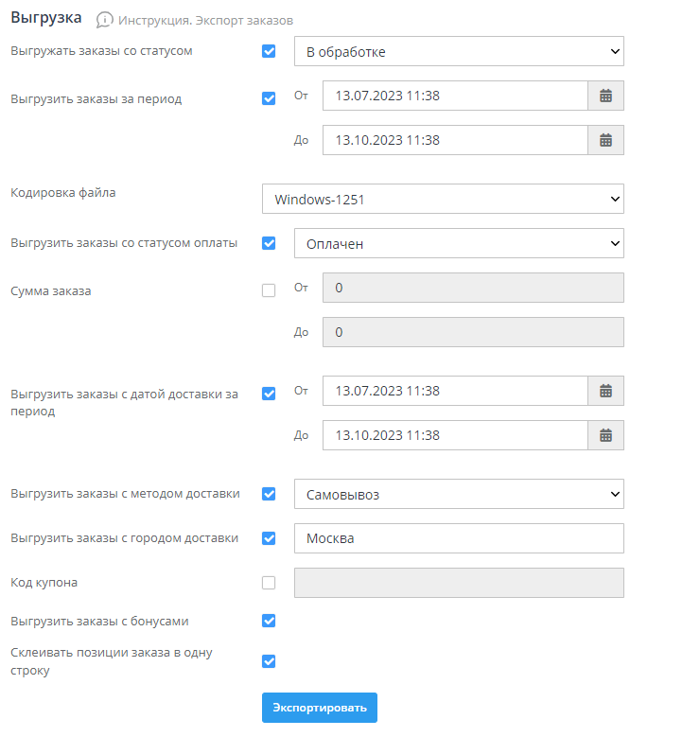Uncheck the delivery city filter checkbox
700x737 pixels.
point(269,538)
